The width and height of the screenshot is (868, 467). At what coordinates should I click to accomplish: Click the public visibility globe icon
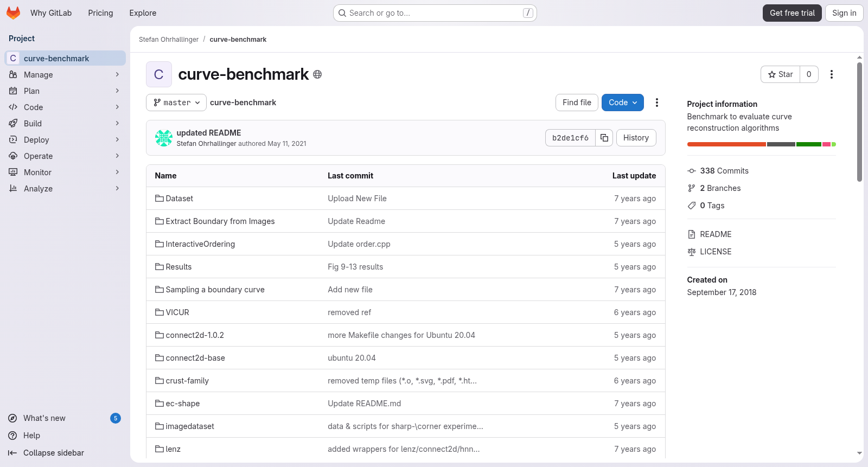317,74
